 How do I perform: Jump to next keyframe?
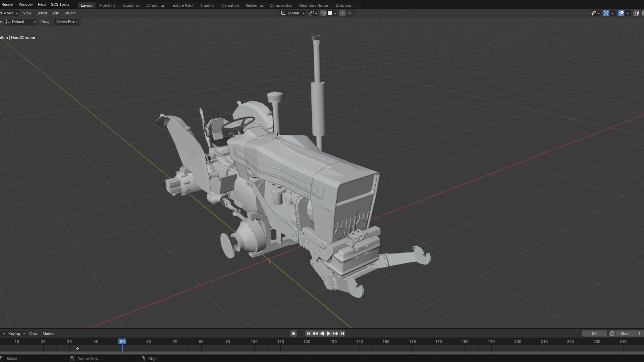click(x=335, y=334)
